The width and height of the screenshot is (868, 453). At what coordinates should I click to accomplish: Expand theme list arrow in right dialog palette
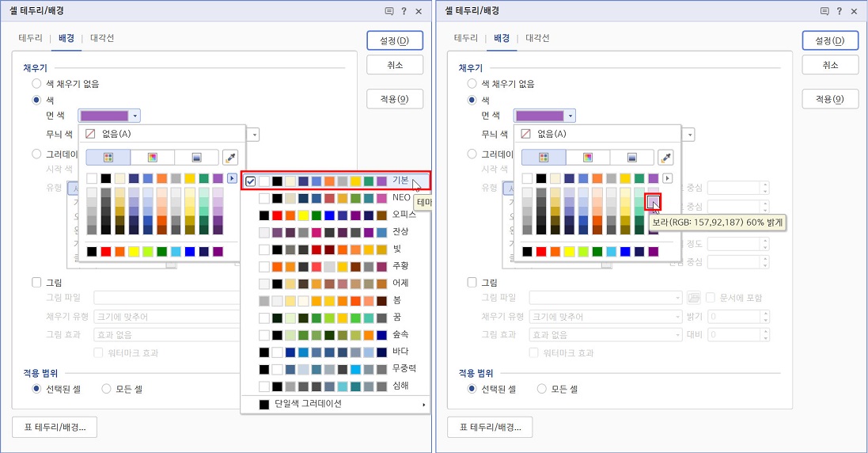(x=668, y=178)
